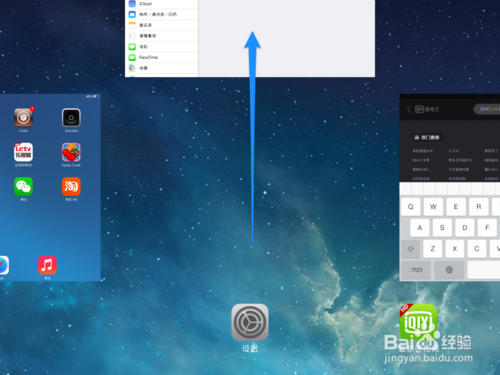Open Activator in the home screen card
The image size is (500, 375).
coord(71,117)
